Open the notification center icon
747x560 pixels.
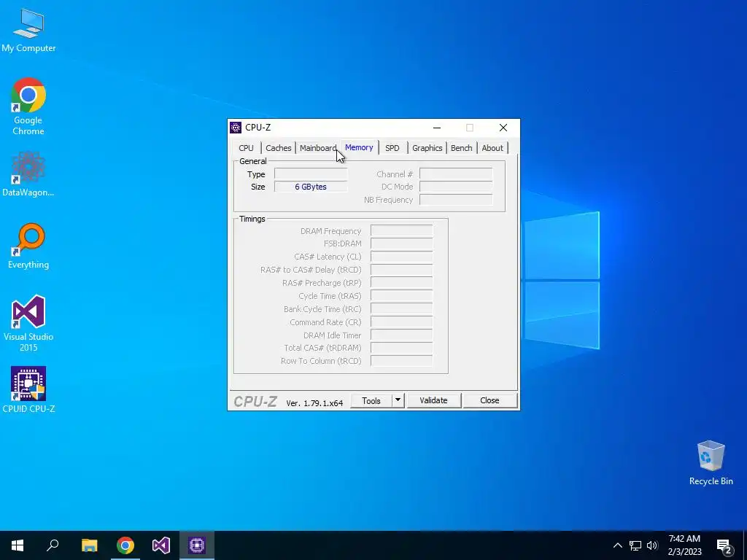[724, 546]
